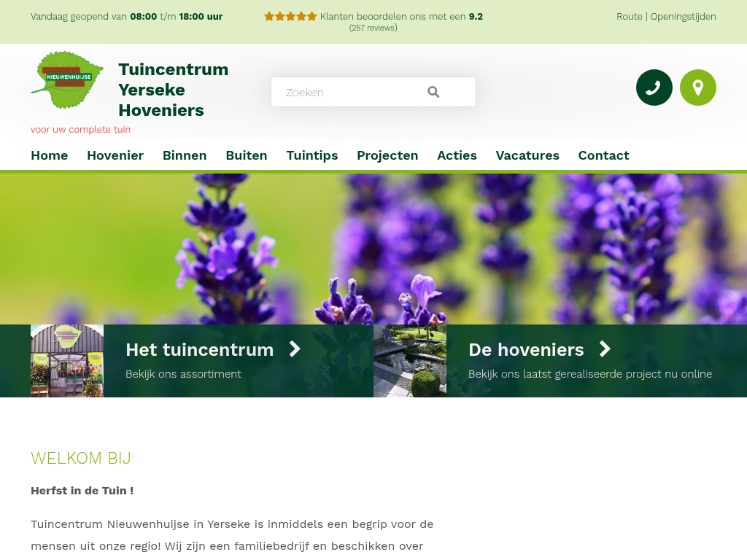Open the Tuintips page
747x560 pixels.
(312, 156)
